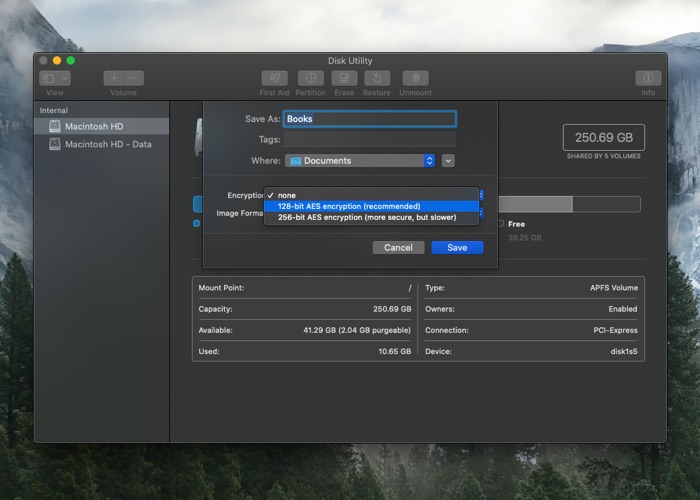Expand the save dialog with chevron button

(448, 161)
